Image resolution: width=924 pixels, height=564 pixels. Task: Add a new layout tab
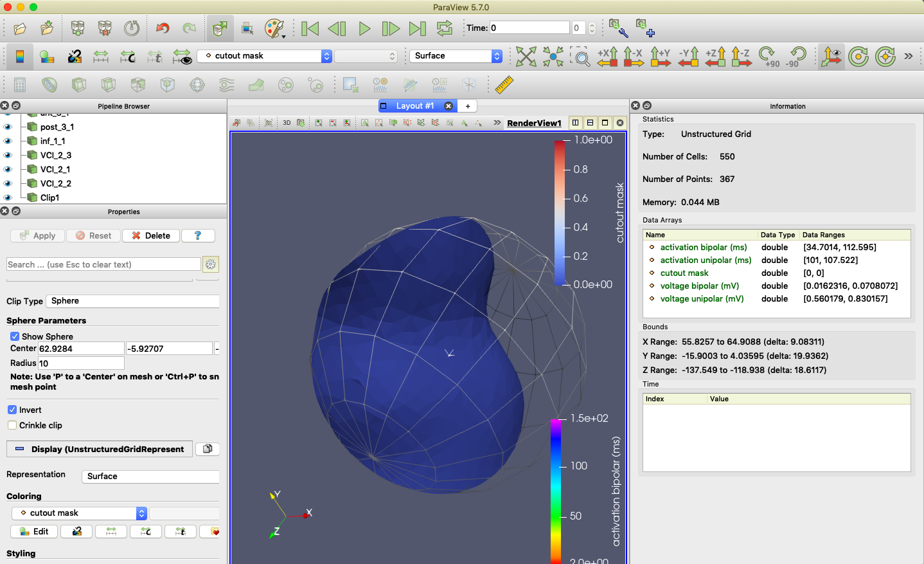468,106
